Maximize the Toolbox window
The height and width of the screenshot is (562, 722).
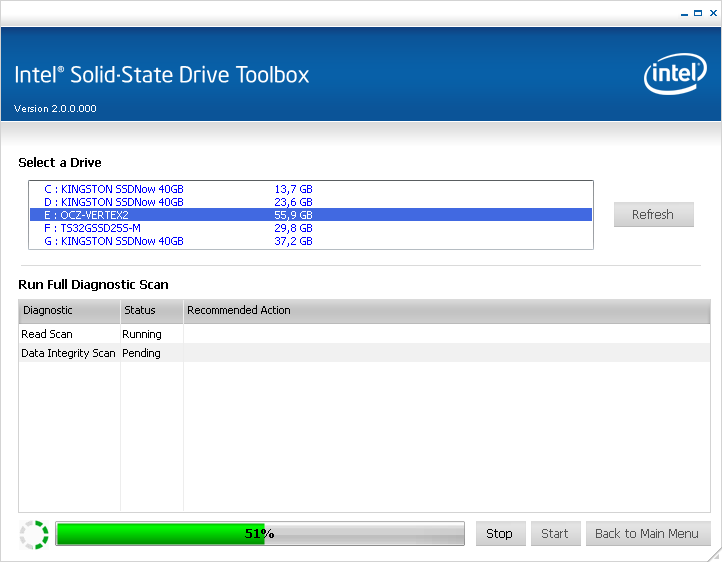click(697, 13)
